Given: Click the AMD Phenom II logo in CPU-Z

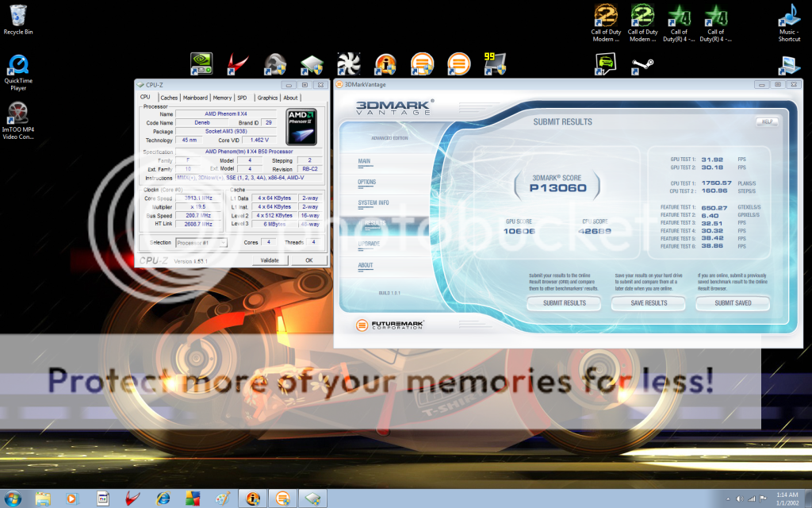Looking at the screenshot, I should [x=301, y=127].
